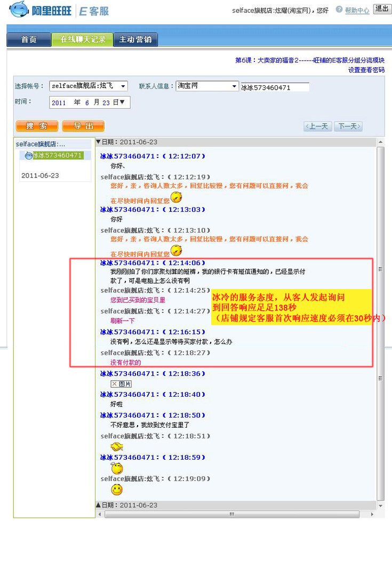Image resolution: width=392 pixels, height=576 pixels.
Task: Click the horizontal scrollbar right arrow
Action: tap(372, 514)
